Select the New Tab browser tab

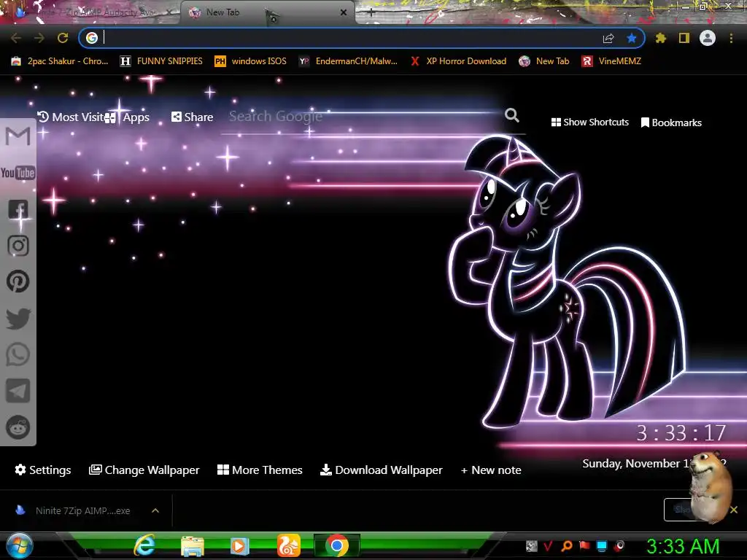point(267,12)
